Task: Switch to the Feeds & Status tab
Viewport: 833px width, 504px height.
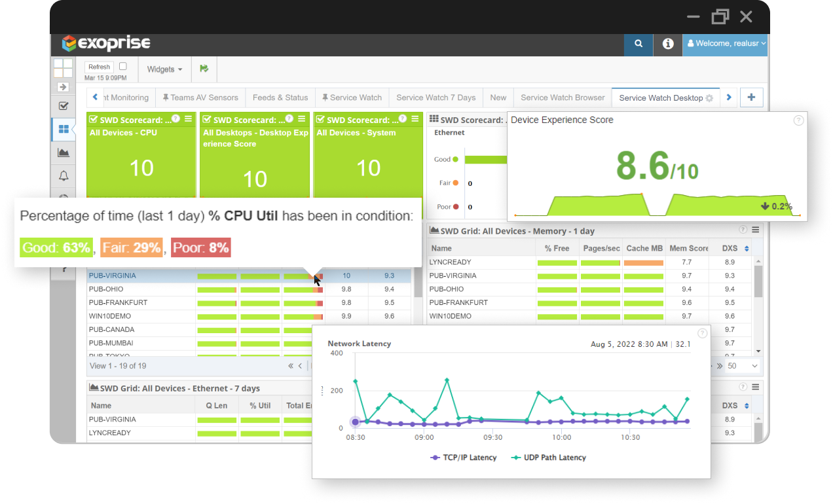Action: [x=280, y=98]
